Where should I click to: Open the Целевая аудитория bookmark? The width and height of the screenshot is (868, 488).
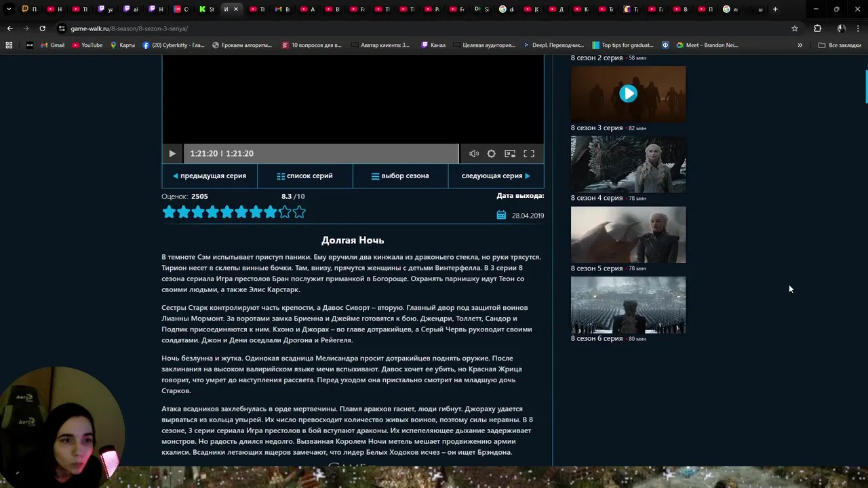point(484,45)
